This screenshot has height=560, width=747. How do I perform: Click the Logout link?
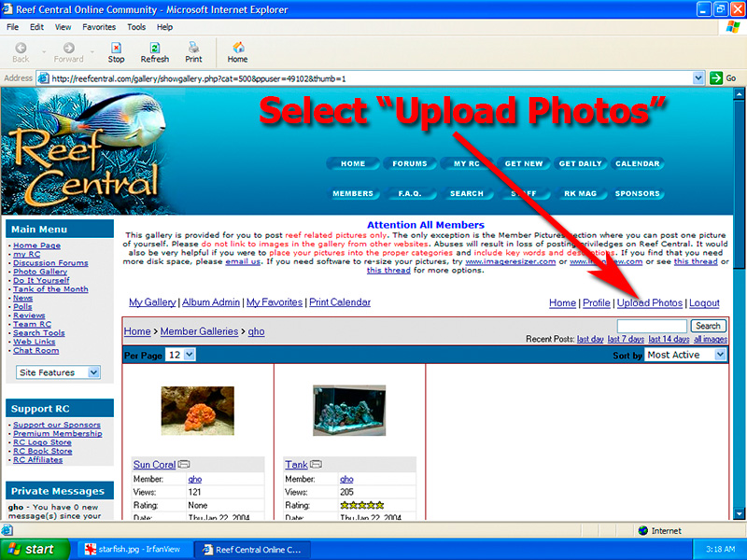pos(704,302)
